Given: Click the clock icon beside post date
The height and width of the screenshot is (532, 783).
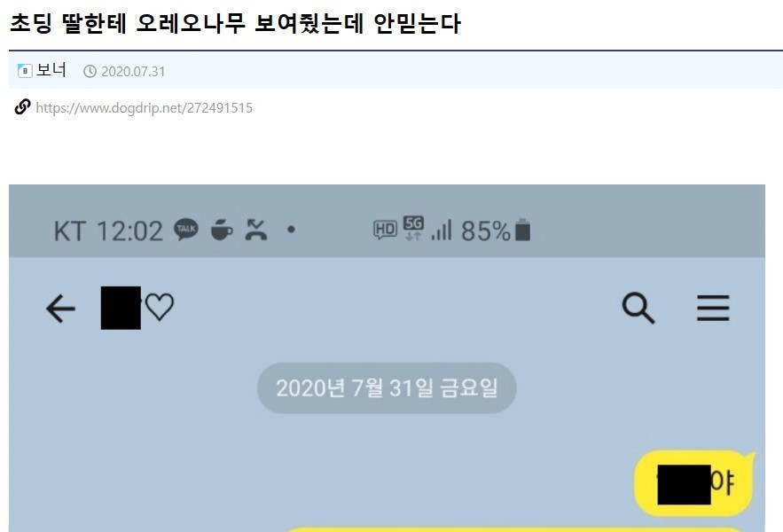Looking at the screenshot, I should tap(90, 72).
